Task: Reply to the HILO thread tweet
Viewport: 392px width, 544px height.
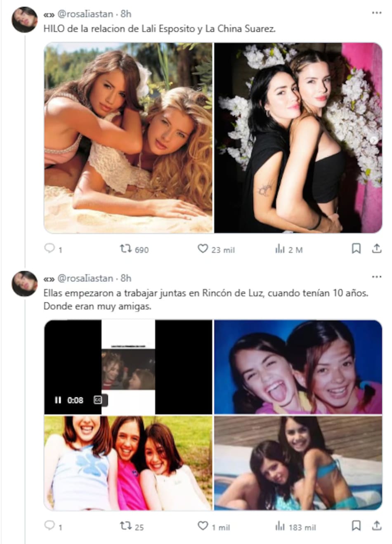Action: 50,248
